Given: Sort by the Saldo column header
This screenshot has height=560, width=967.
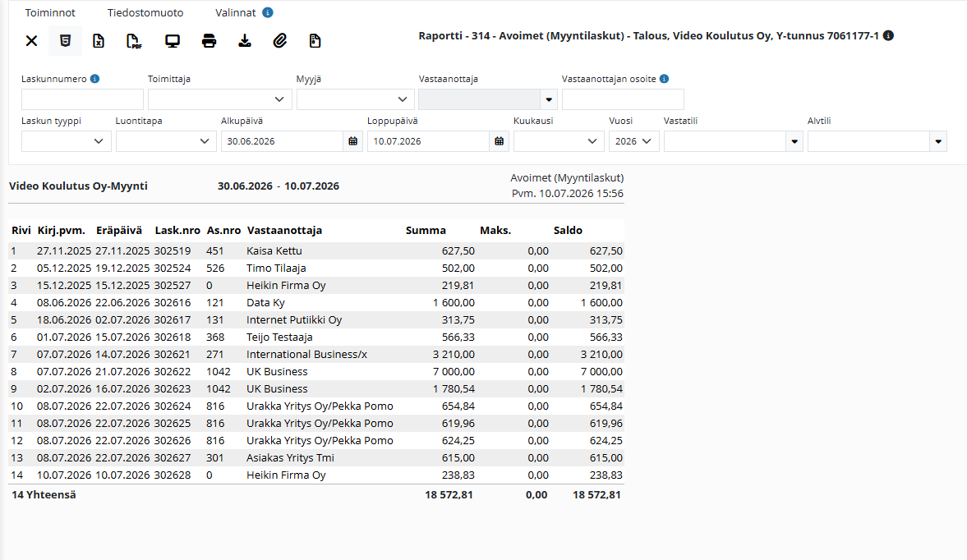Looking at the screenshot, I should tap(568, 231).
